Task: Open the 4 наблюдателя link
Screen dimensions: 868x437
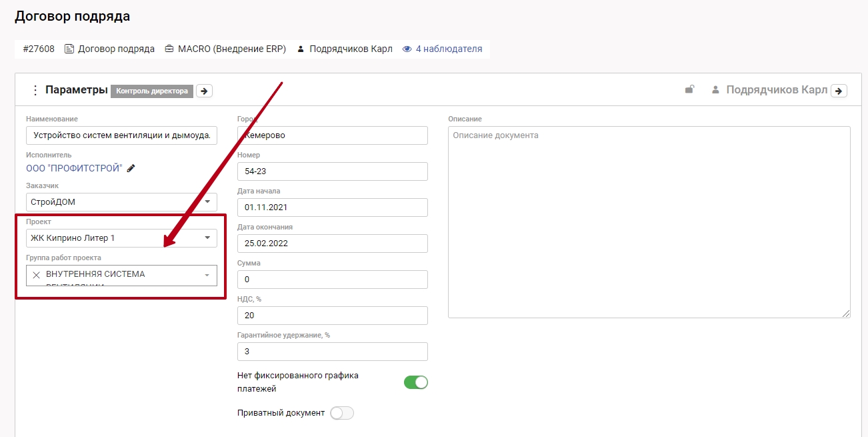Action: click(x=448, y=49)
